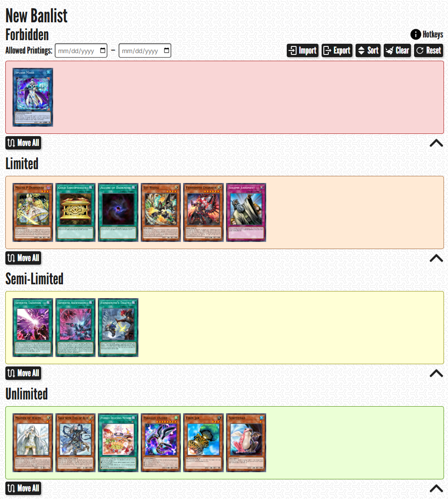The image size is (448, 499).
Task: Export the banlist
Action: [x=337, y=50]
